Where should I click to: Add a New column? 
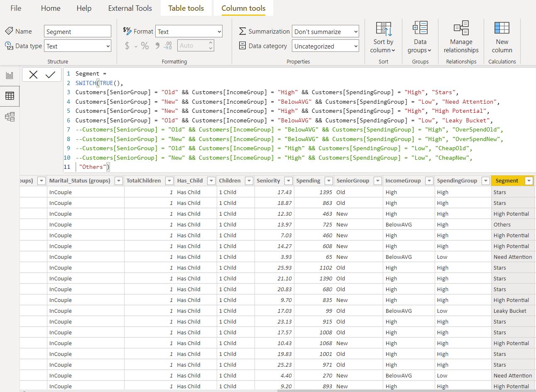pos(502,37)
